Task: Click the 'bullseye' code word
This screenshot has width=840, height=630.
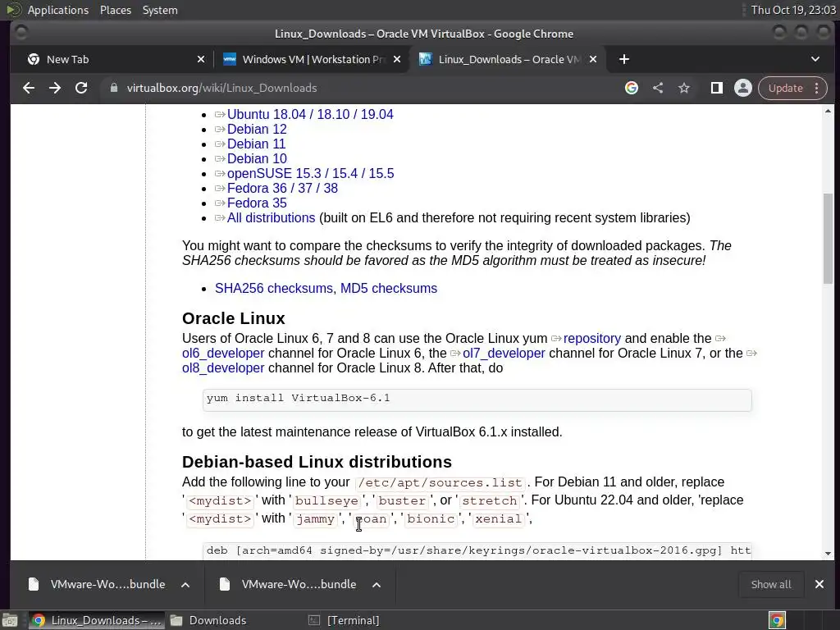Action: pyautogui.click(x=326, y=501)
